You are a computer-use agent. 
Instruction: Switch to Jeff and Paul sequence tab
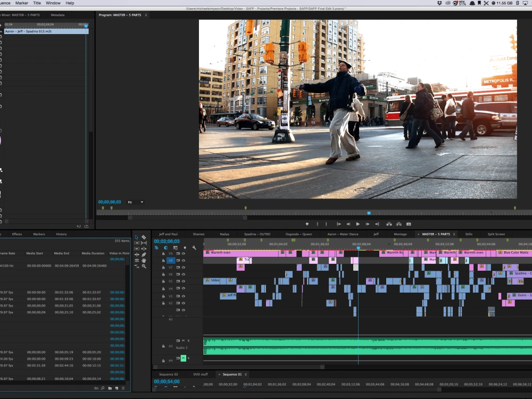[168, 234]
